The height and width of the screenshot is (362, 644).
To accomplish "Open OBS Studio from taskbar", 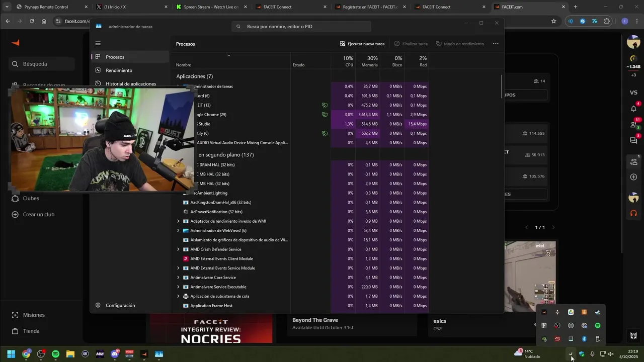I will point(41,354).
